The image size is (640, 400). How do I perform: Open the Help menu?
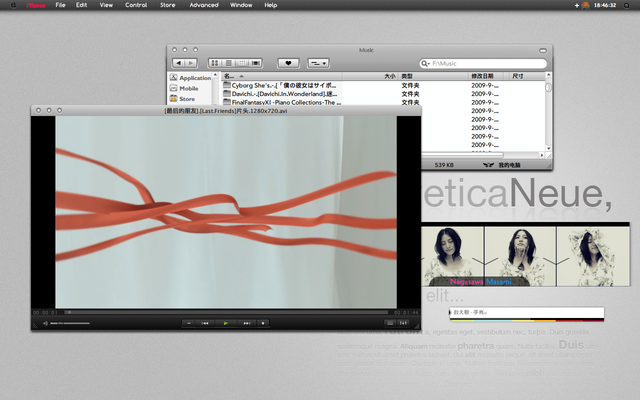click(271, 5)
